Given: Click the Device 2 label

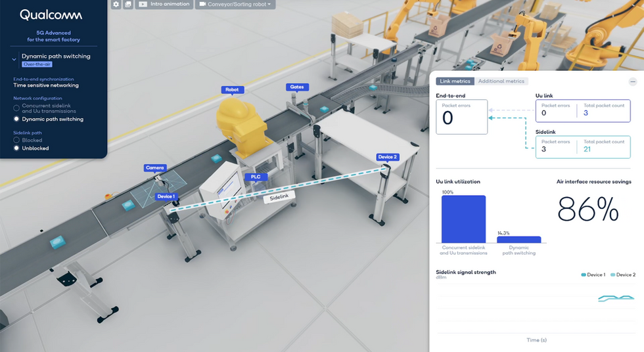Looking at the screenshot, I should tap(388, 157).
